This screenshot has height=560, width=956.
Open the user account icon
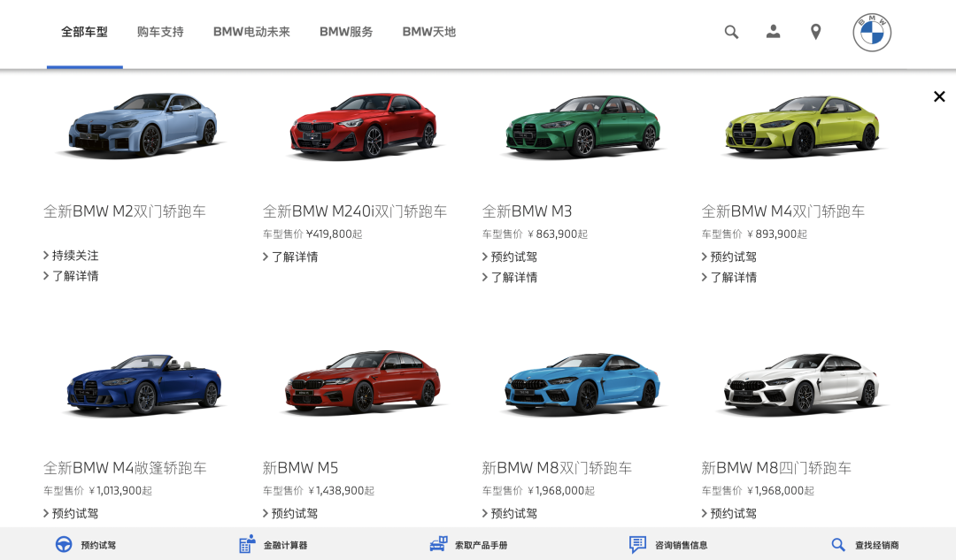(773, 32)
